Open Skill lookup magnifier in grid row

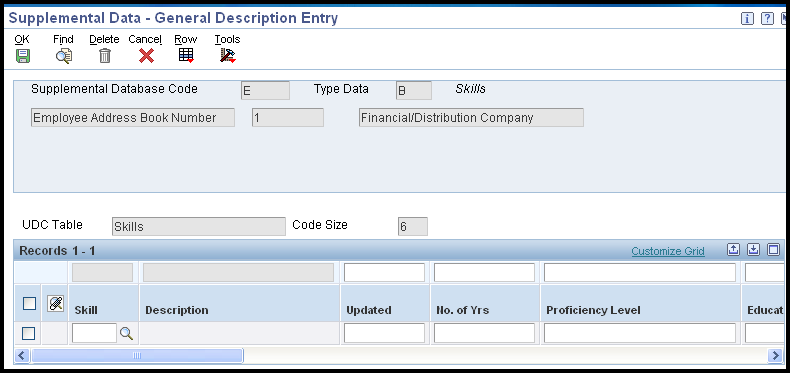tap(126, 333)
